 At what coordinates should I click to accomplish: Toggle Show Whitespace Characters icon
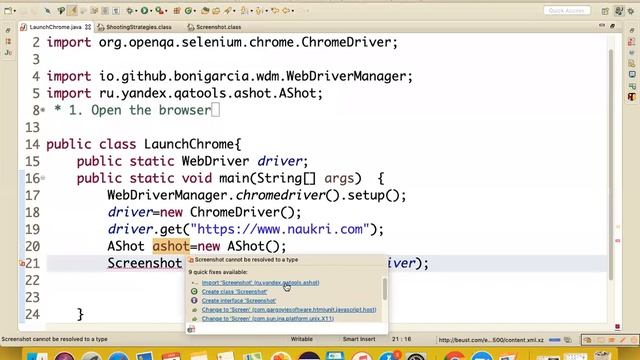116,11
